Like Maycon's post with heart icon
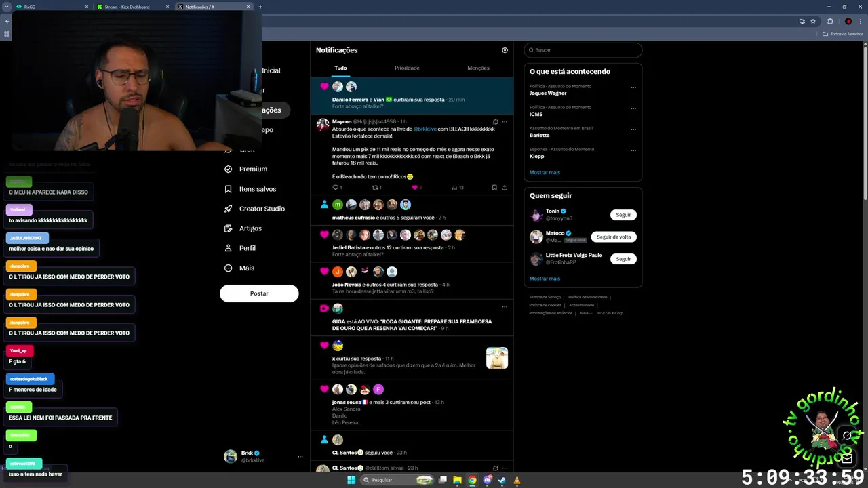 (x=414, y=188)
